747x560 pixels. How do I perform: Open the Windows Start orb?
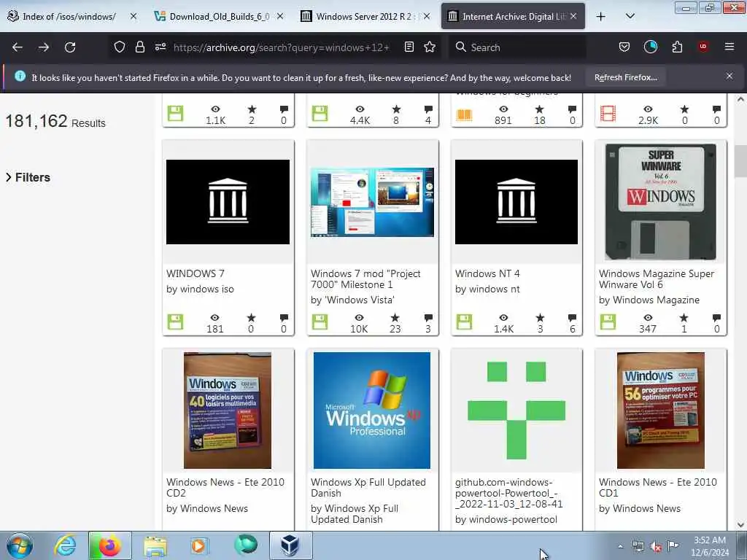(x=20, y=545)
